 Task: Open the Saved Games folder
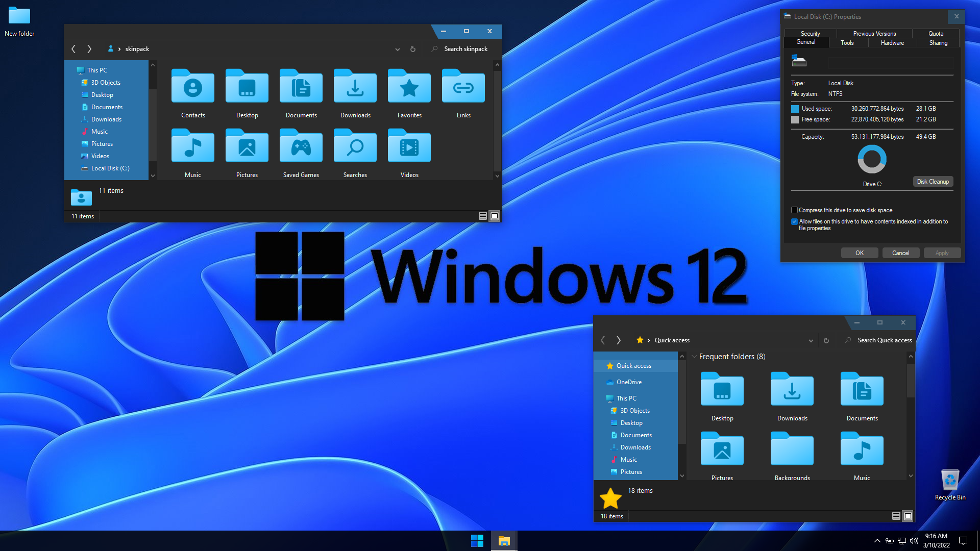(x=301, y=153)
